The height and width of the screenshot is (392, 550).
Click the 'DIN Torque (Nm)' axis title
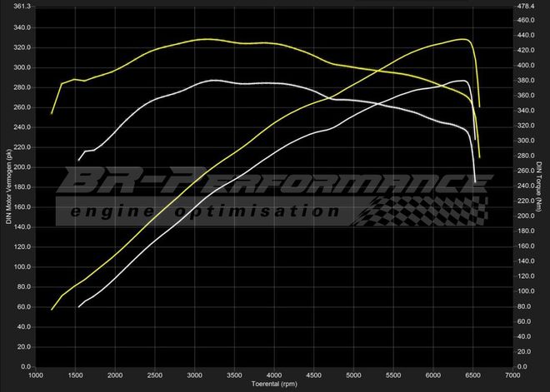(540, 187)
